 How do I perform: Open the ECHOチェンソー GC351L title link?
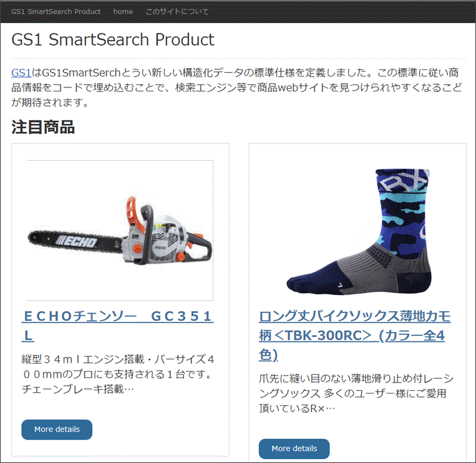click(x=118, y=325)
